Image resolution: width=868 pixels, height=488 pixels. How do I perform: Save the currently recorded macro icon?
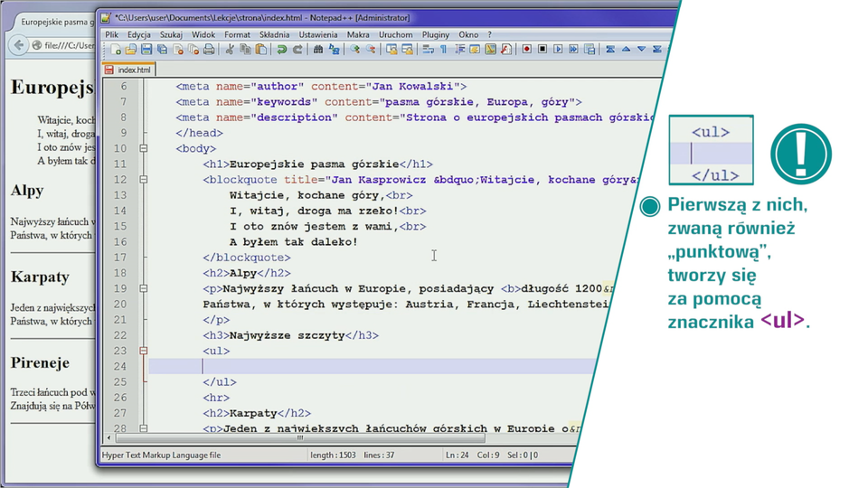[x=590, y=49]
